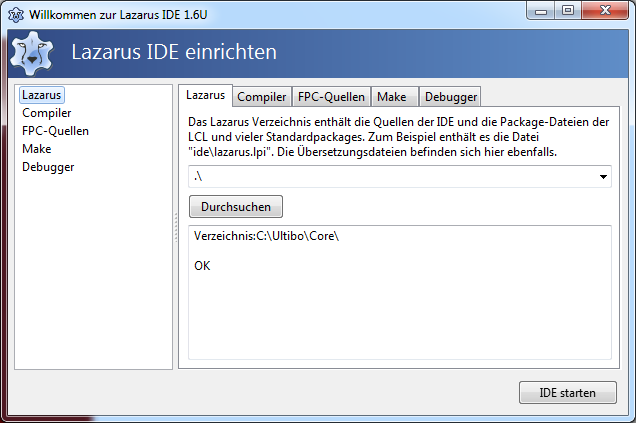Screen dimensions: 636x423
Task: Select Make in the left list
Action: pyautogui.click(x=37, y=149)
